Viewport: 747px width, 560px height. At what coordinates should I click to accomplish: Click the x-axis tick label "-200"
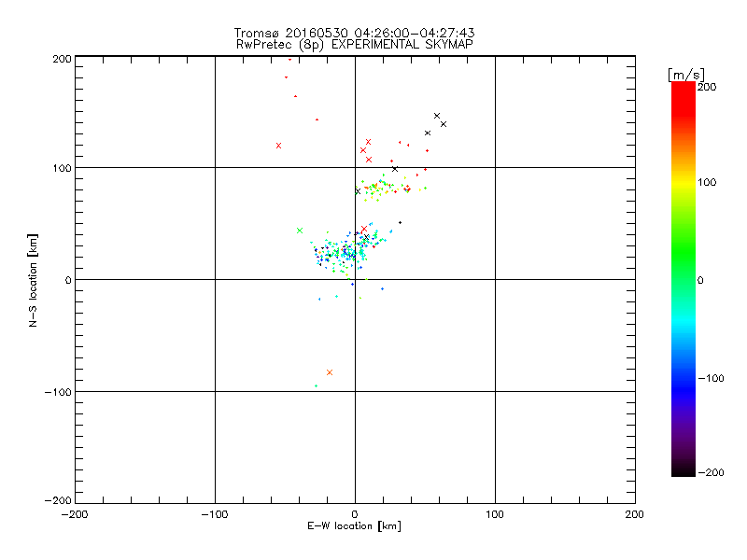(75, 514)
